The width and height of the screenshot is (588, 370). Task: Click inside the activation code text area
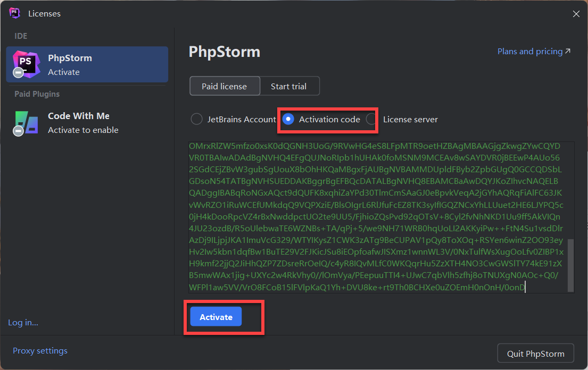[x=372, y=213]
